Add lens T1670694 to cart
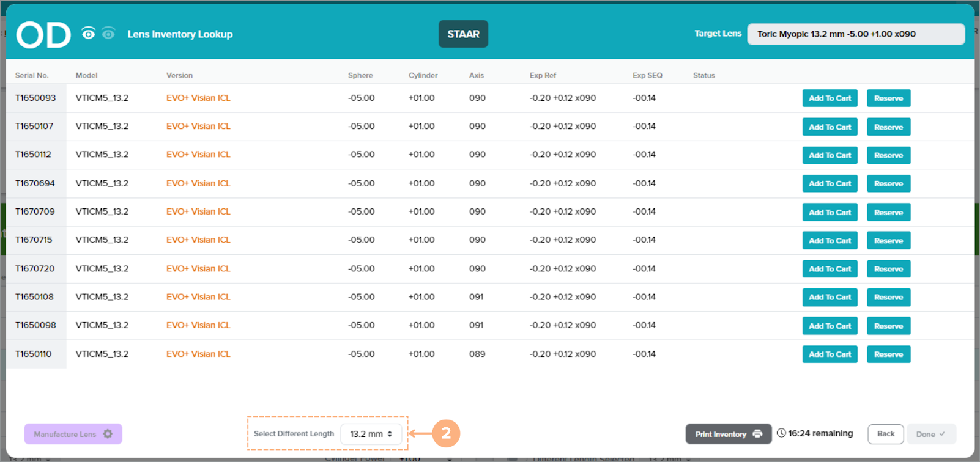This screenshot has width=980, height=462. tap(830, 183)
